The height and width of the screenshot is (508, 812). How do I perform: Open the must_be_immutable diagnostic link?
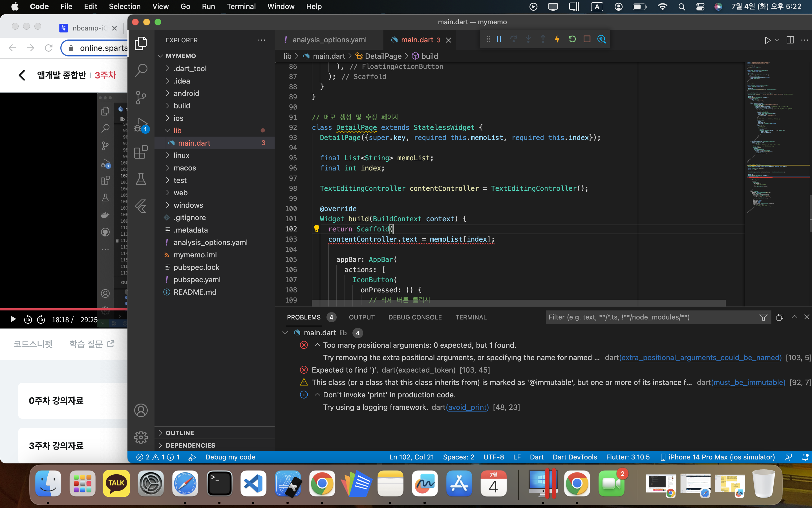[749, 382]
